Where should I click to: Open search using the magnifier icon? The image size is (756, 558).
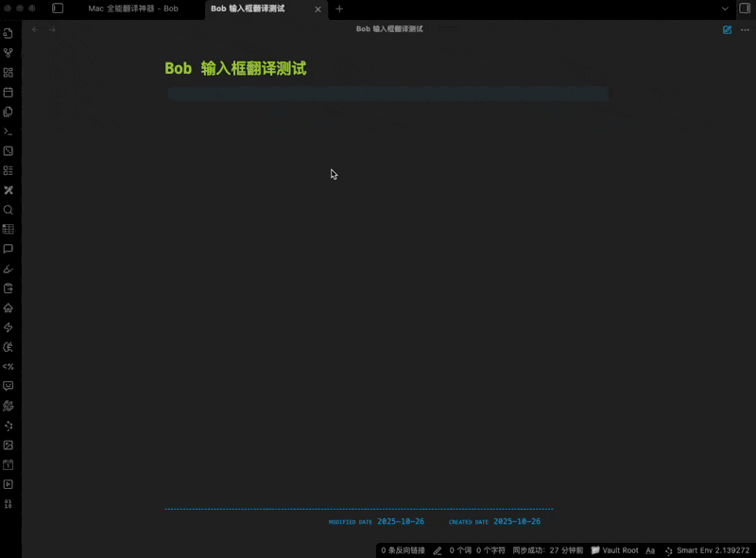tap(9, 209)
